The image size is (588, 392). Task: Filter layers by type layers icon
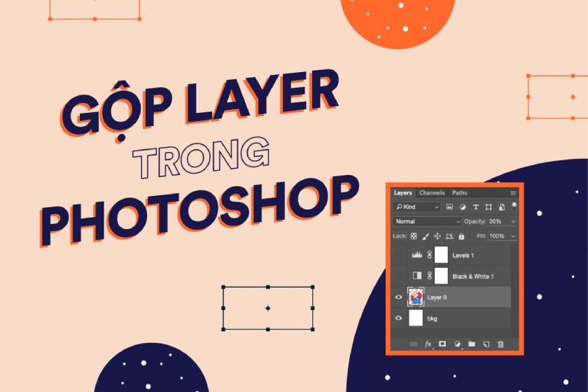pyautogui.click(x=475, y=207)
